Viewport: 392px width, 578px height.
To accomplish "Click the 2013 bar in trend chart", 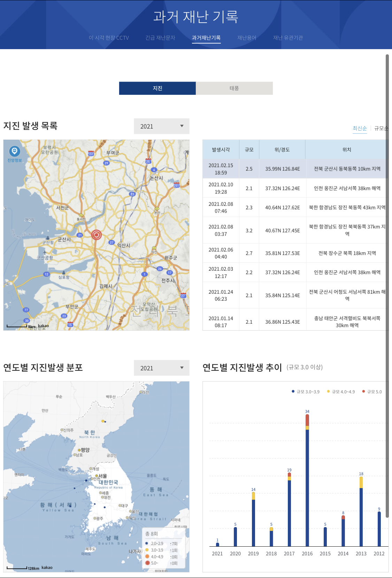I will [x=361, y=511].
